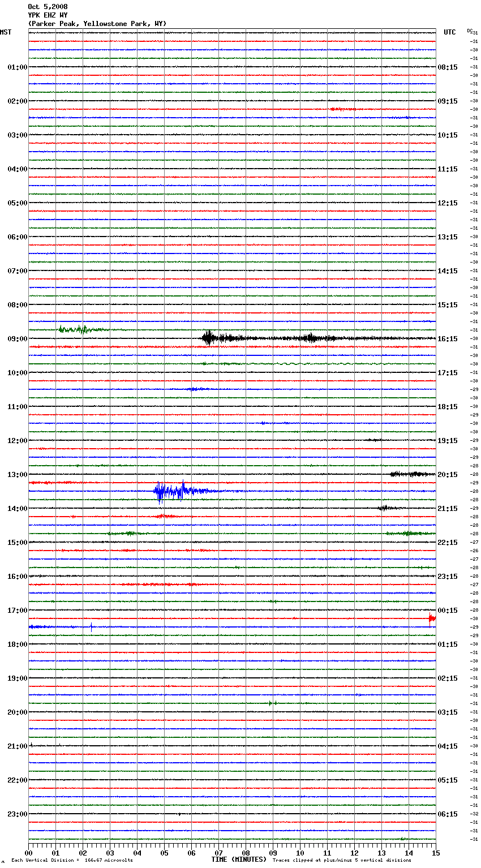Screen dimensions: 481x868
Task: Click the "10:15" UTC time label
Action: tap(448, 135)
